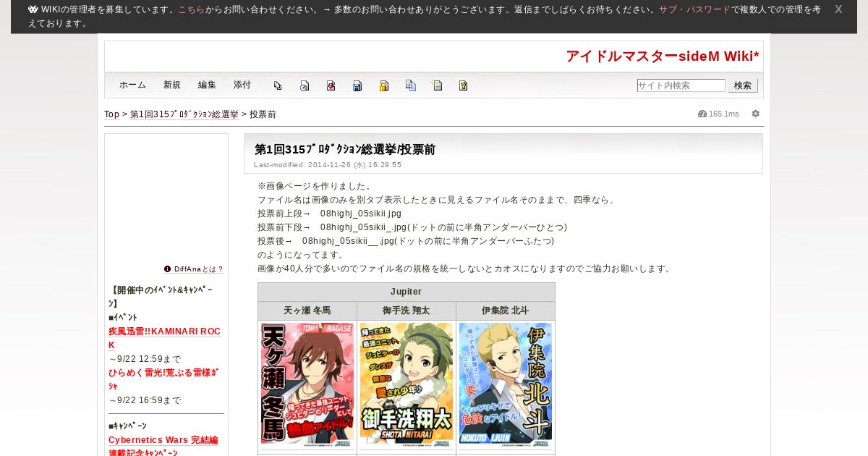
Task: Click the new page sparkle-document icon
Action: coord(437,85)
